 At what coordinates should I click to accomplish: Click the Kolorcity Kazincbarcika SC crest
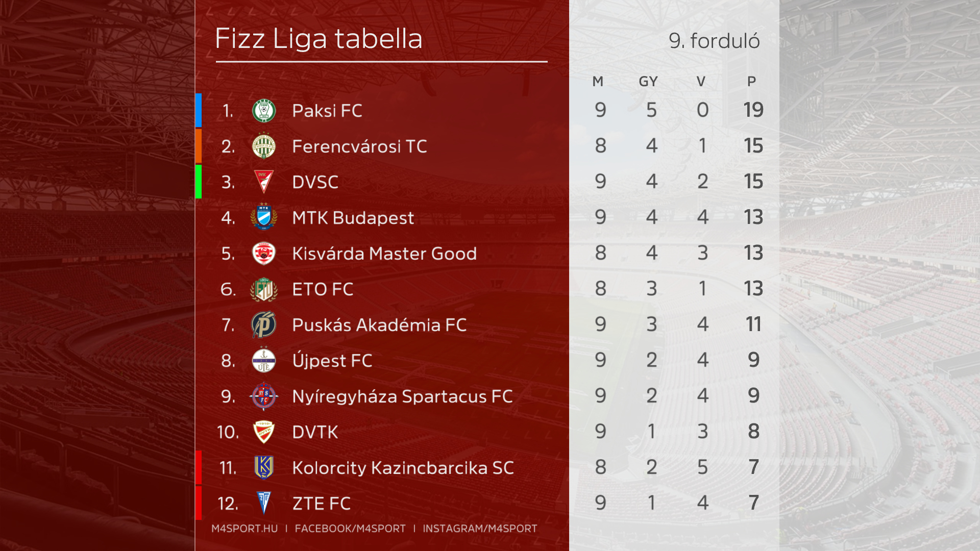(x=264, y=468)
